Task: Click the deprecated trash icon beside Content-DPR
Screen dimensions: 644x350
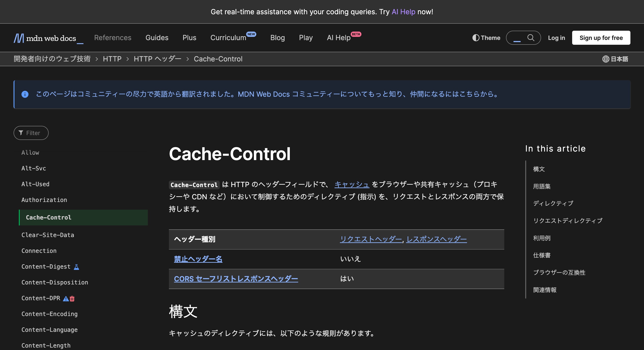Action: pos(72,298)
